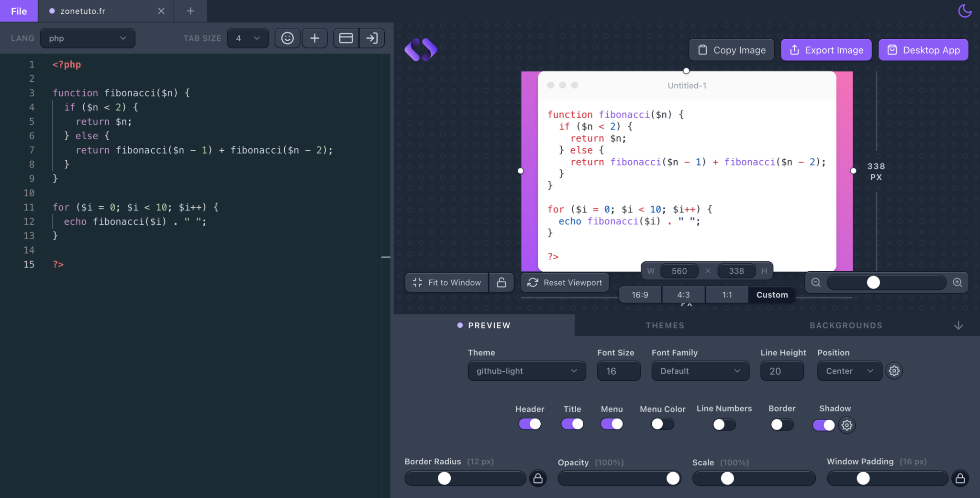The height and width of the screenshot is (498, 980).
Task: Switch to the THEMES tab
Action: pyautogui.click(x=665, y=325)
